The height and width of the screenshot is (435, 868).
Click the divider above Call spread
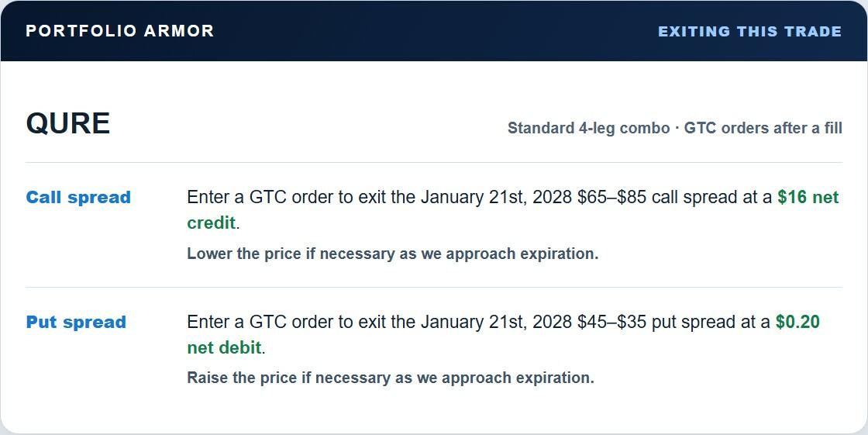pos(434,162)
